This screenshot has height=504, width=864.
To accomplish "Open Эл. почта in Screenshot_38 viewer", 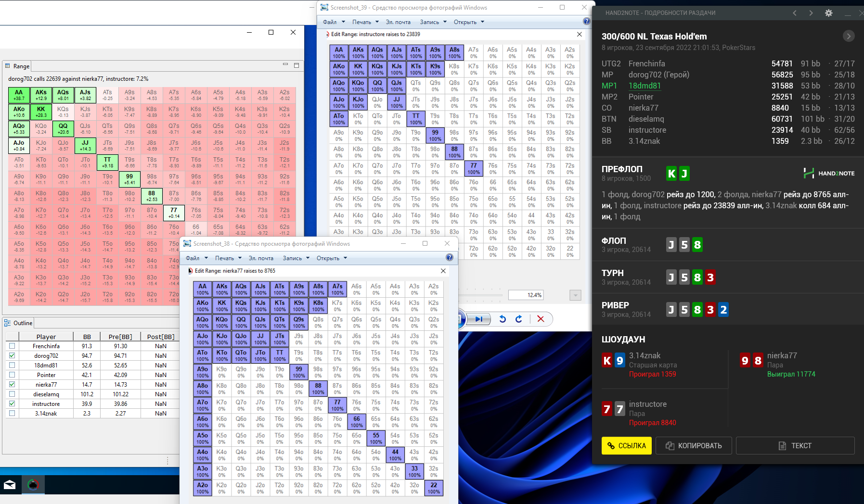I will click(x=261, y=258).
